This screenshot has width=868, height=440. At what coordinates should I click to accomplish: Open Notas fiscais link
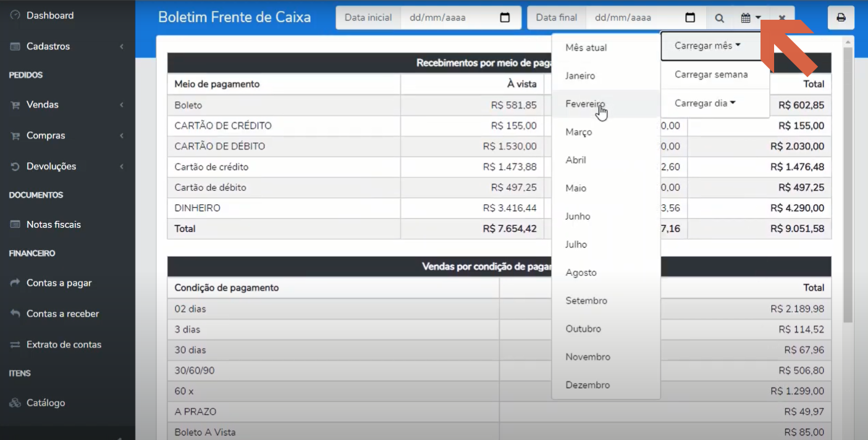click(x=54, y=225)
